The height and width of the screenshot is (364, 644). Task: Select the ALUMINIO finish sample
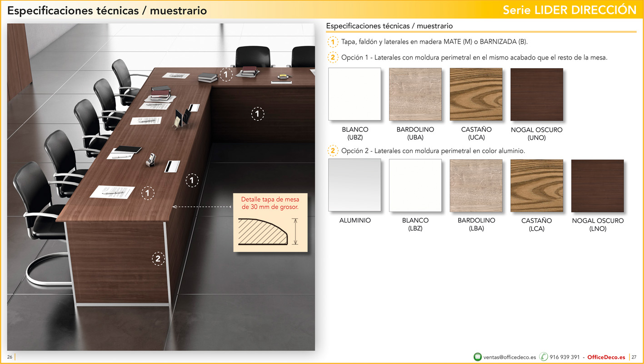pos(354,185)
